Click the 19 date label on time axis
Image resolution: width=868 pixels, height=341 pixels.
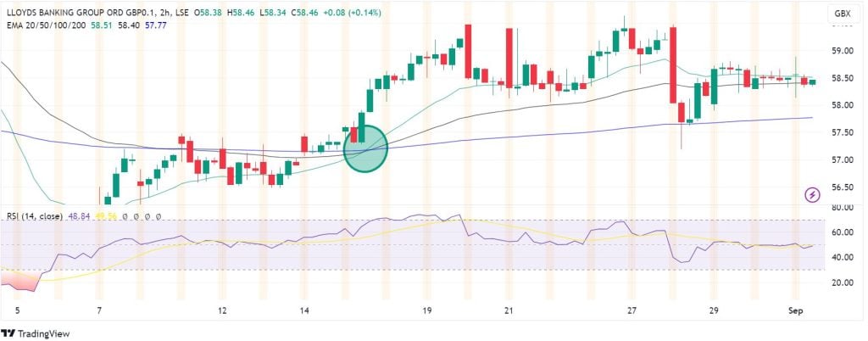pyautogui.click(x=426, y=311)
